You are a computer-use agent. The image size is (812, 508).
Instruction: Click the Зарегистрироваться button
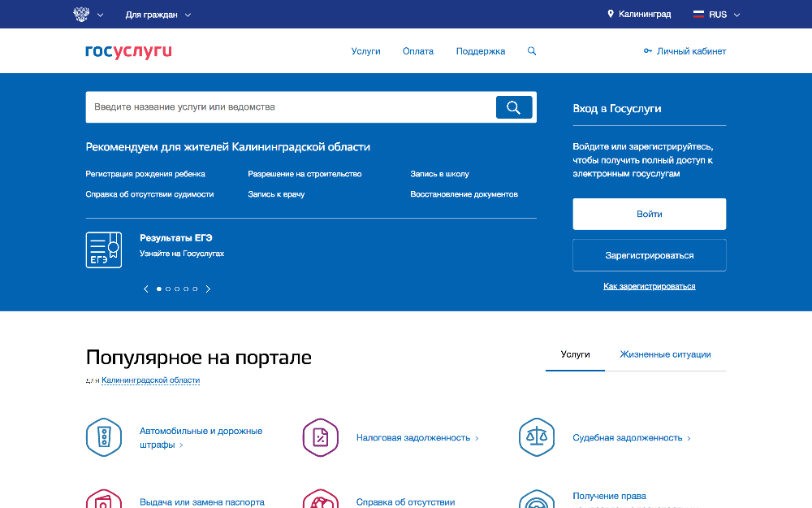tap(650, 255)
